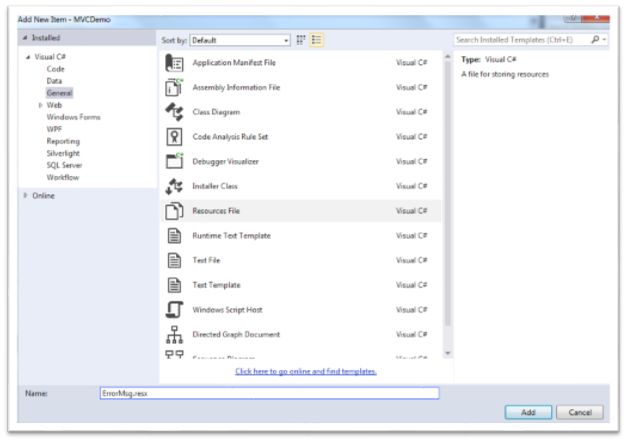
Task: Select the Code Analysis Rule Set icon
Action: [174, 137]
